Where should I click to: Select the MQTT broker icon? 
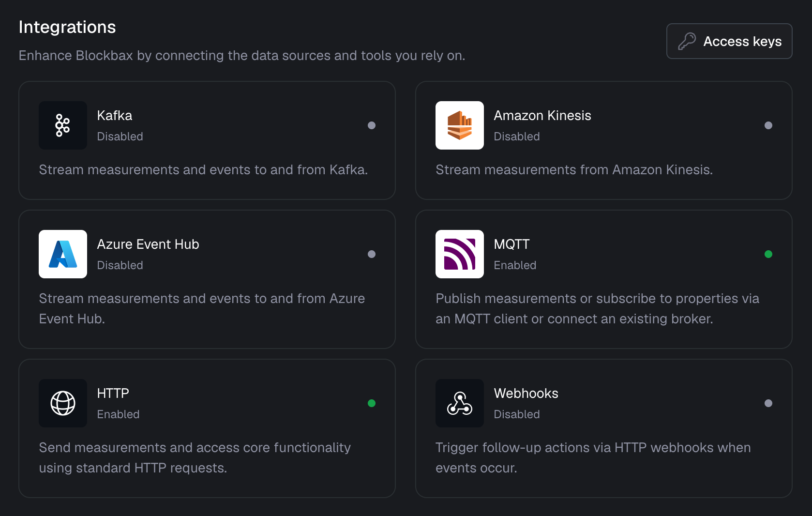[x=459, y=254]
